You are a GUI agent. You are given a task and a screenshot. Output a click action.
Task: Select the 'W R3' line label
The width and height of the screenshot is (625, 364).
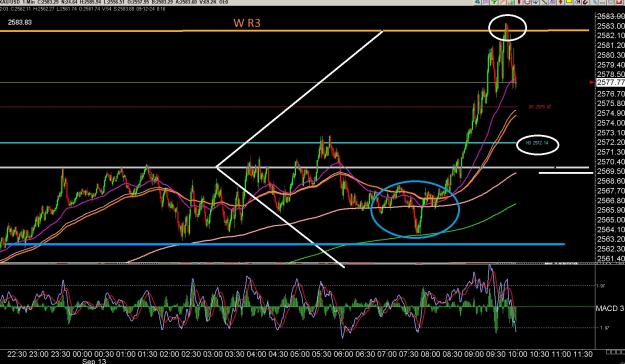point(247,23)
